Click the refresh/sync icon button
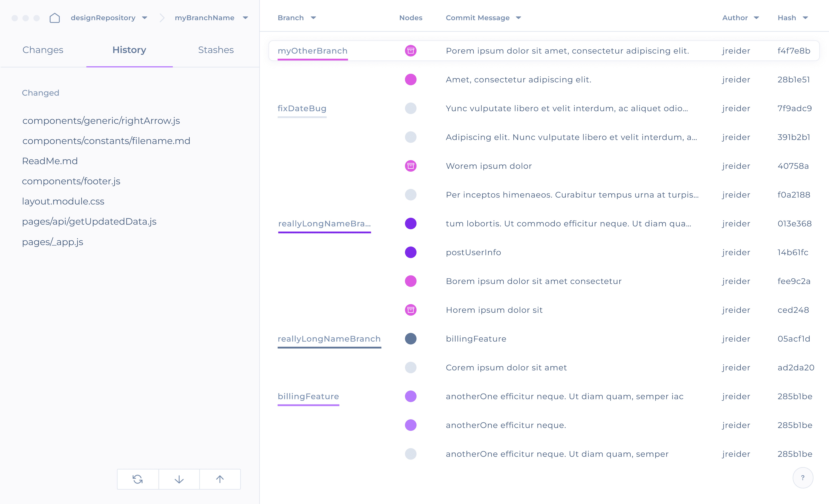This screenshot has height=504, width=829. pos(138,479)
